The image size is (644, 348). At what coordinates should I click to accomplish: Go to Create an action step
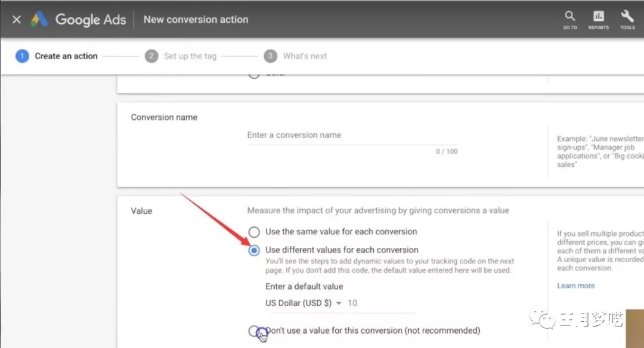(x=66, y=56)
